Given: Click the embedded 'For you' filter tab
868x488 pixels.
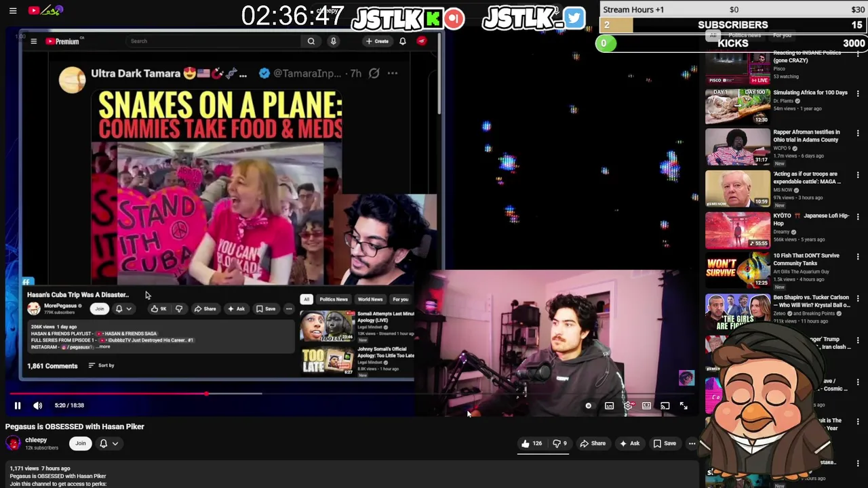Looking at the screenshot, I should (400, 299).
